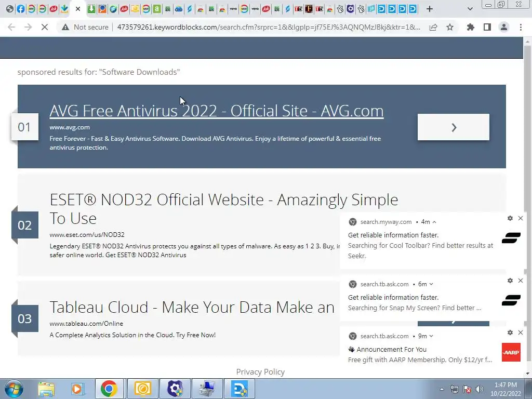Open Windows Explorer from taskbar
Image resolution: width=532 pixels, height=399 pixels.
pos(46,389)
